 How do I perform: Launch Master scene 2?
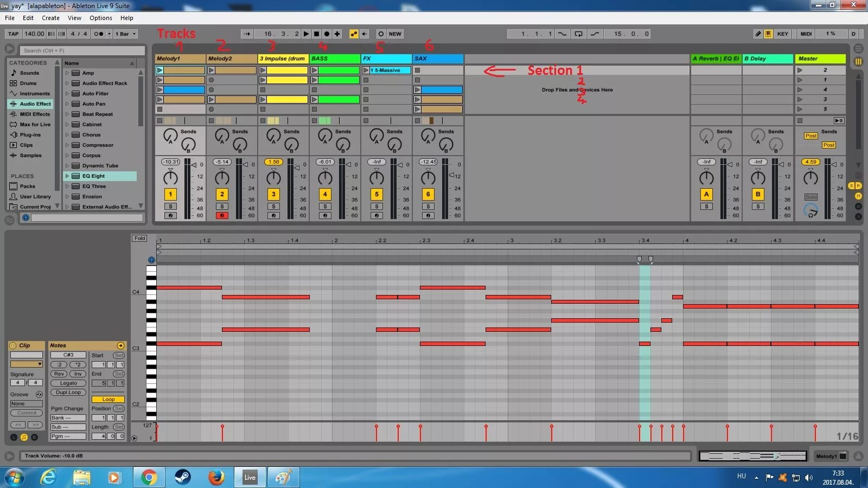[800, 70]
